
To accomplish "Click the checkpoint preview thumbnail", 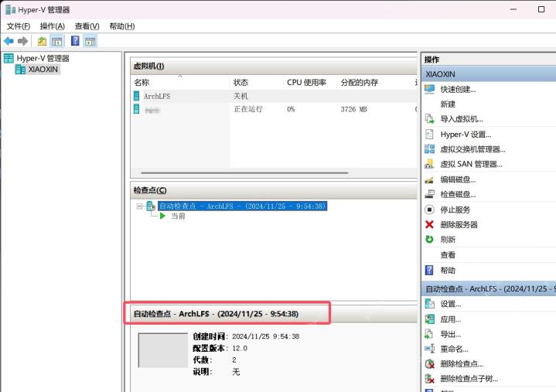I will tap(162, 350).
